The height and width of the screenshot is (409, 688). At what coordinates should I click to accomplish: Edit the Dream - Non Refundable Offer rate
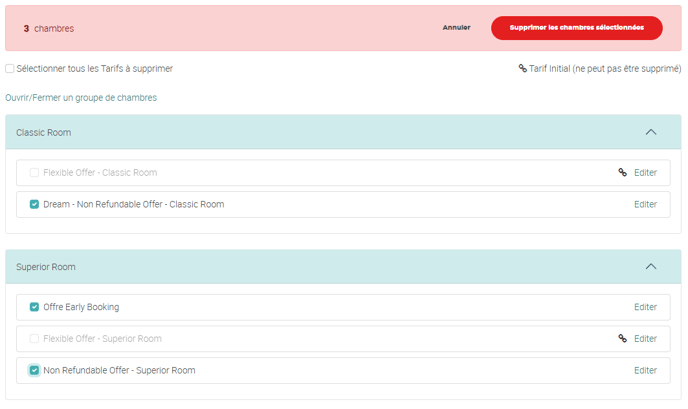point(645,204)
